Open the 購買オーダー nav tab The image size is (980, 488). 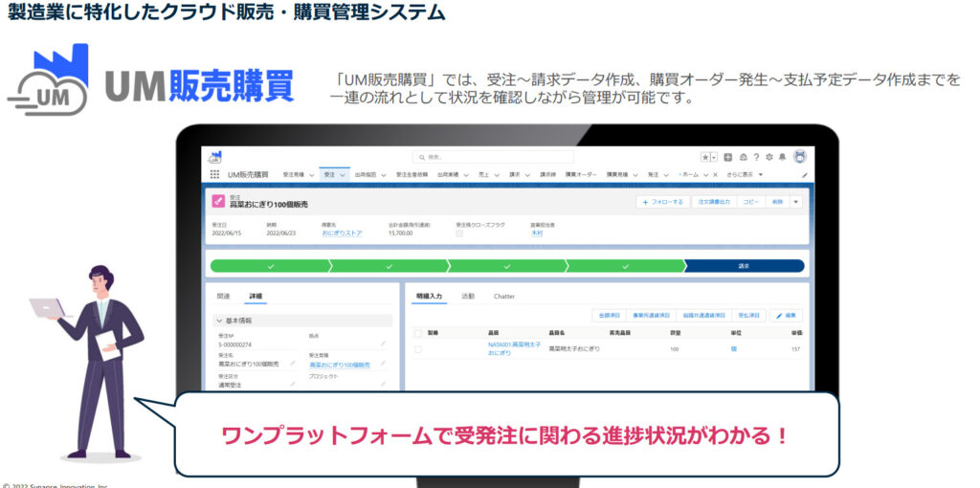click(x=581, y=175)
